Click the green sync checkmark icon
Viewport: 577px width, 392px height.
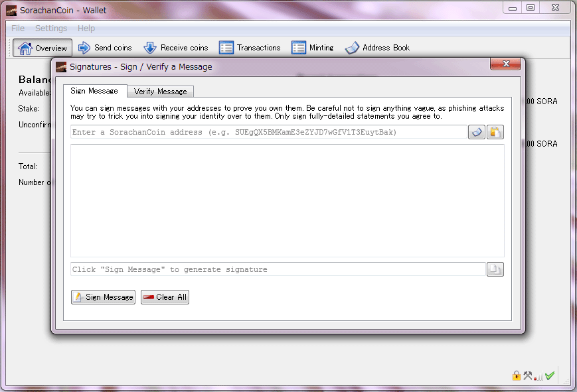coord(550,375)
